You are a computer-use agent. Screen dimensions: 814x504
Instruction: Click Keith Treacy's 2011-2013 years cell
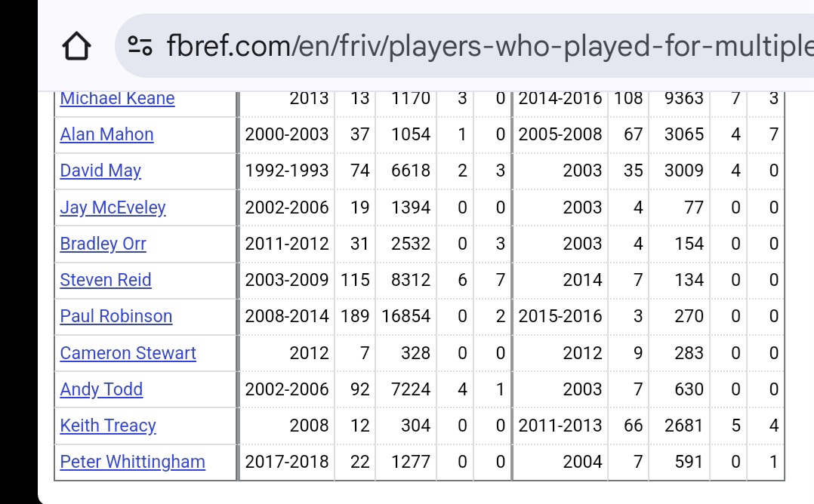[560, 426]
